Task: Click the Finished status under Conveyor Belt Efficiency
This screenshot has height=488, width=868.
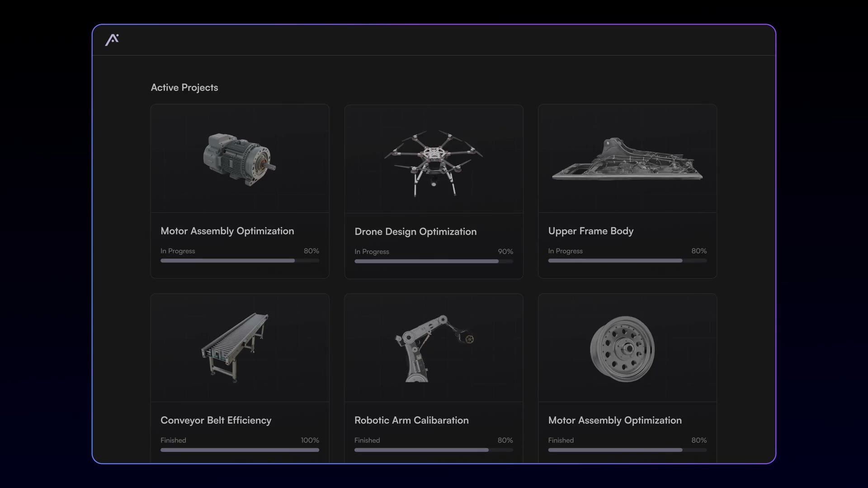Action: (173, 440)
